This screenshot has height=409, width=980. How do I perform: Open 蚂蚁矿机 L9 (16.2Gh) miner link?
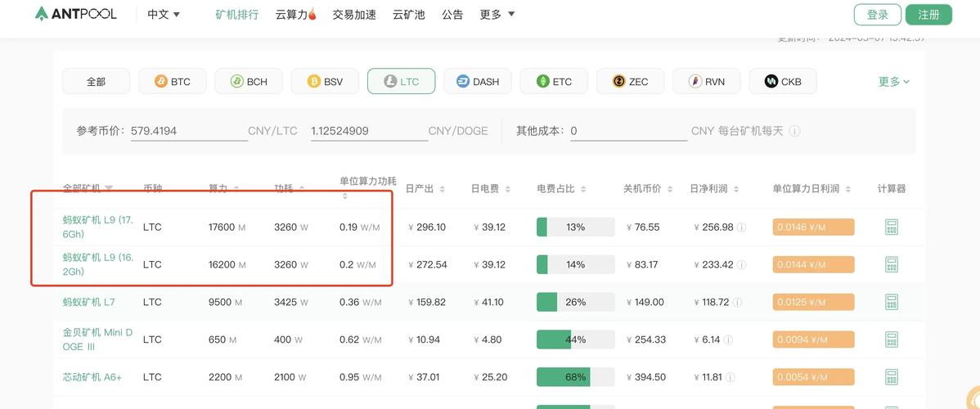pyautogui.click(x=98, y=264)
